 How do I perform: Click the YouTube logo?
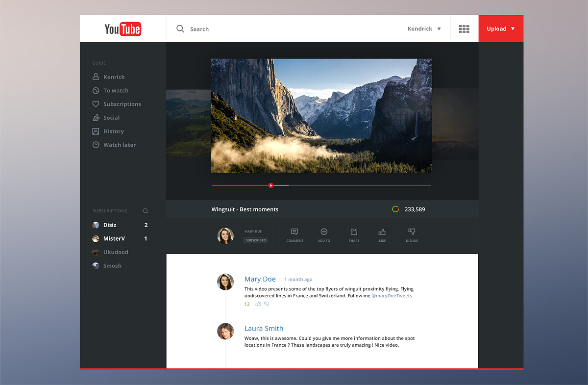point(122,29)
